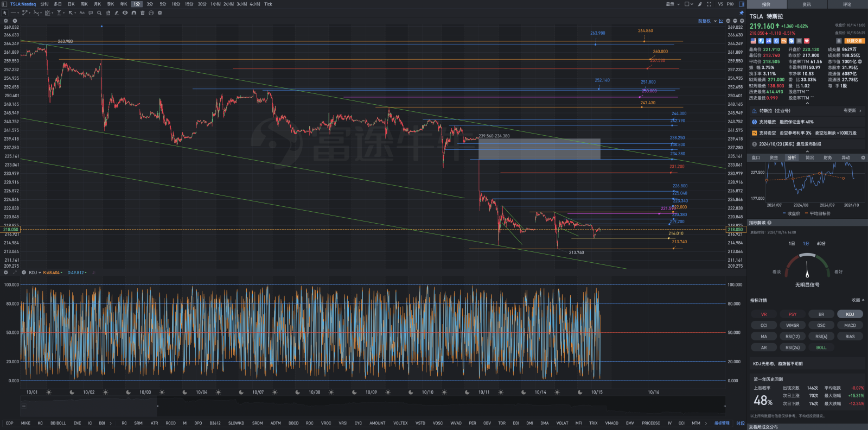The height and width of the screenshot is (430, 868).
Task: Toggle left sidebar panel icon at top-left
Action: pos(4,4)
